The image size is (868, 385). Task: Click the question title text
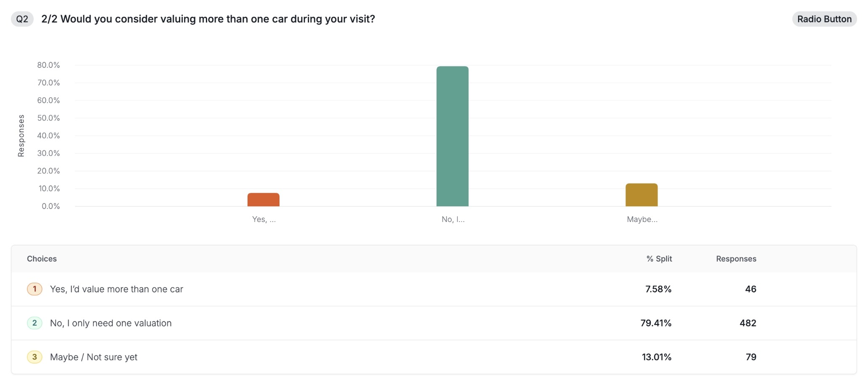click(x=208, y=19)
